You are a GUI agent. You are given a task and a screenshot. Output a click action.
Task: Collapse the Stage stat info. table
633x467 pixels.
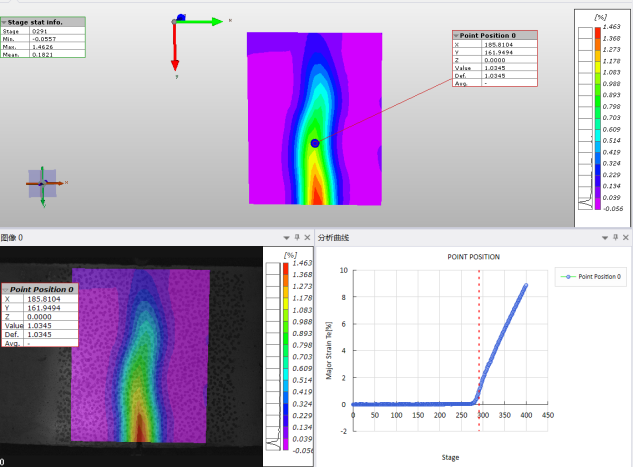pos(4,21)
